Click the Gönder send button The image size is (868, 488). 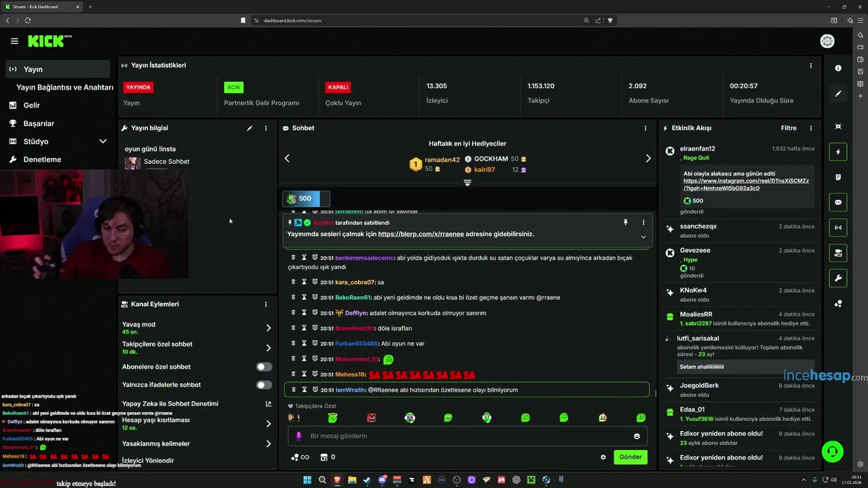(631, 457)
